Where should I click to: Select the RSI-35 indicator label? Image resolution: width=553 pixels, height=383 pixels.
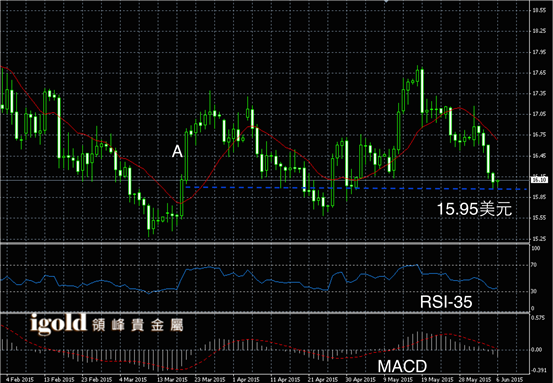(446, 302)
